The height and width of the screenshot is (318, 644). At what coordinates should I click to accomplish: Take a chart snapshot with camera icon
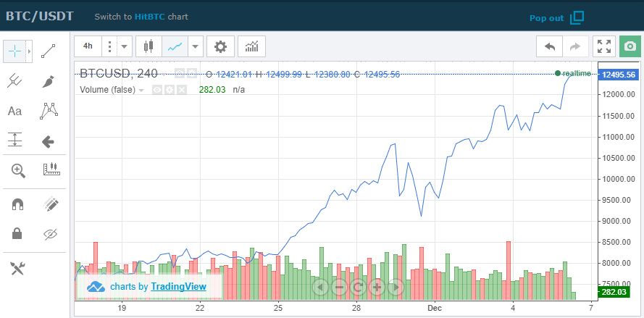[630, 46]
